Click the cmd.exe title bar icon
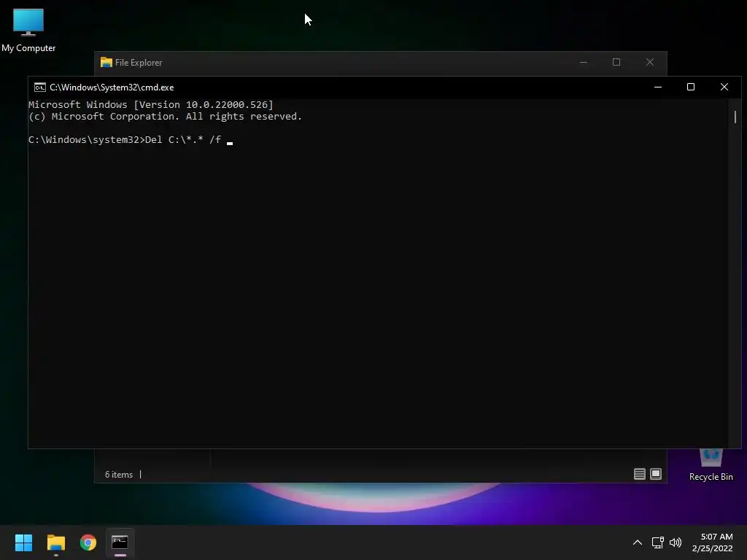Viewport: 747px width, 560px height. [40, 87]
